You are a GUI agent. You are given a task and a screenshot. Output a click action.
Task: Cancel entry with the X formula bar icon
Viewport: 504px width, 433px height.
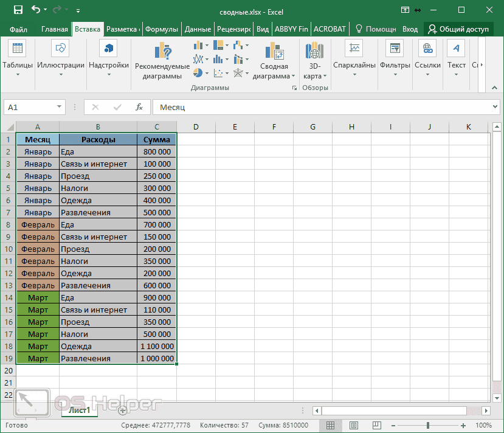click(95, 108)
